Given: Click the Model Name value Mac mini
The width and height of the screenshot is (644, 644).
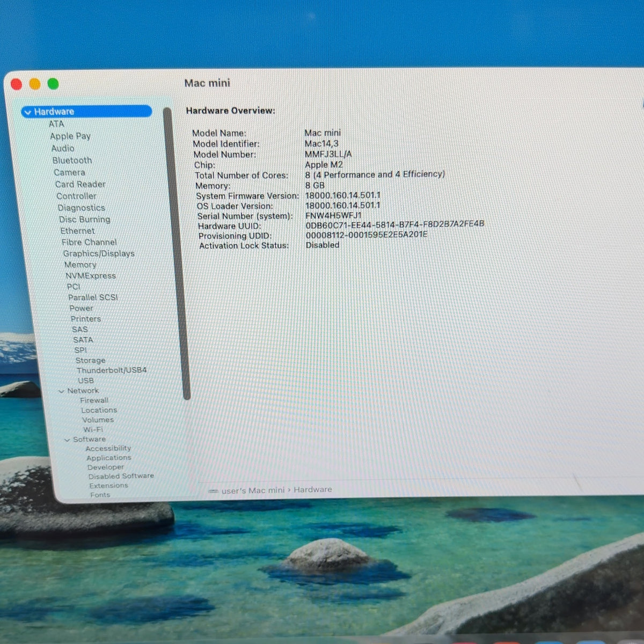Looking at the screenshot, I should [x=323, y=133].
